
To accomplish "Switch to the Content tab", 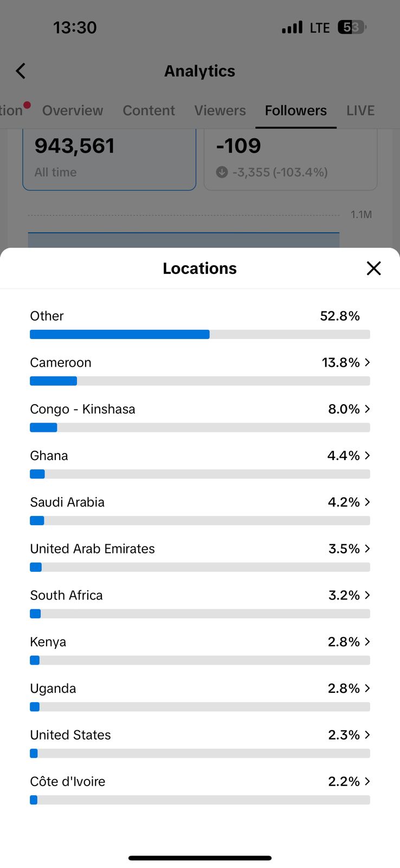I will coord(149,111).
